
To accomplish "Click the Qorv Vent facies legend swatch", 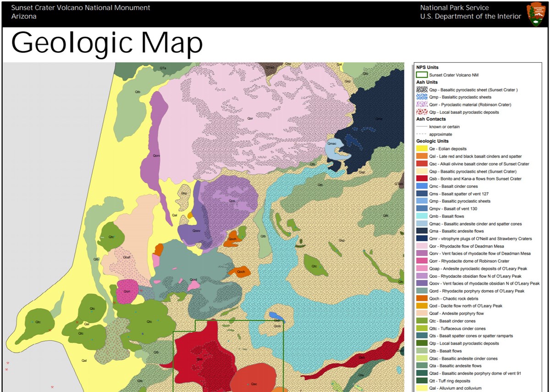I will pos(422,254).
